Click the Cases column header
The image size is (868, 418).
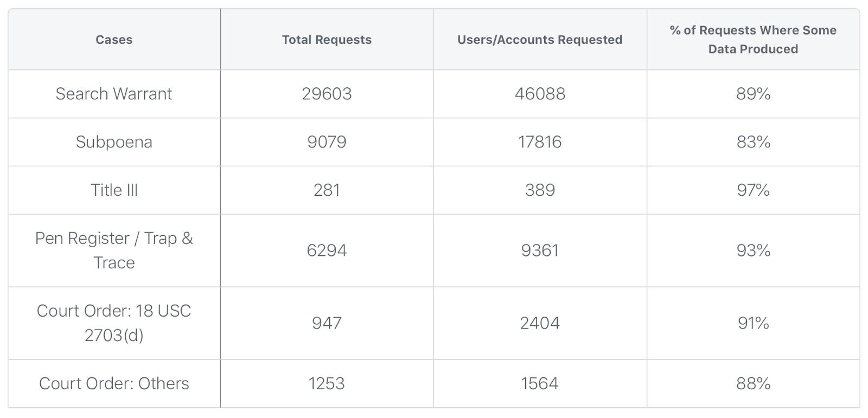click(114, 40)
